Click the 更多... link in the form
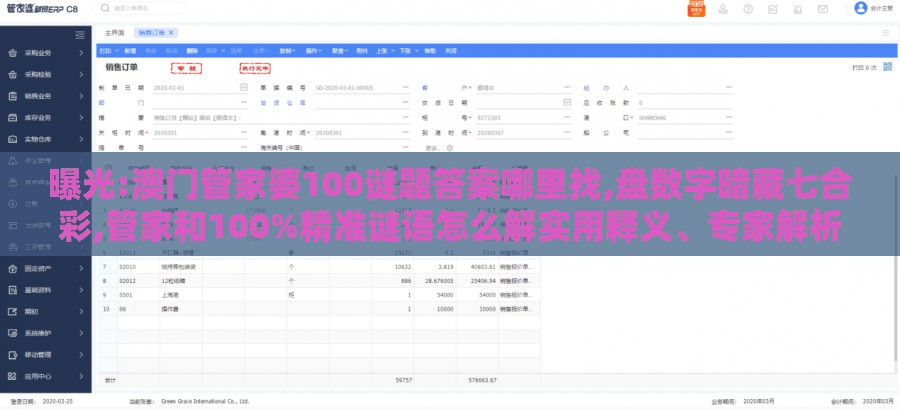This screenshot has width=900, height=409. click(433, 147)
